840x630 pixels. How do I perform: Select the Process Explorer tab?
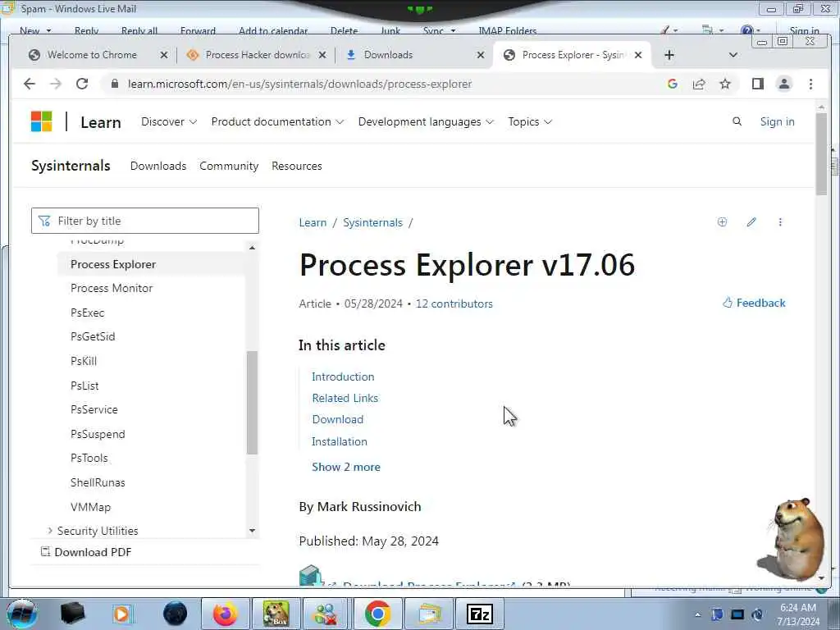point(572,55)
